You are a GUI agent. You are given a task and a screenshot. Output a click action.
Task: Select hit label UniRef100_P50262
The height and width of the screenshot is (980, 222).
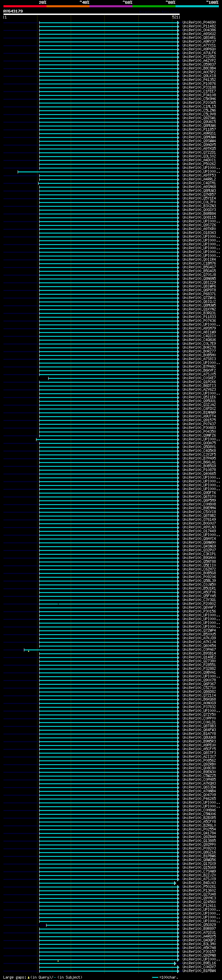(199, 164)
